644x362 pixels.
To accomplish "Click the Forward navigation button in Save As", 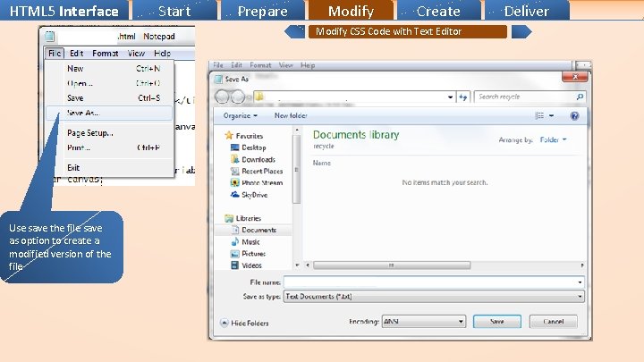I will (238, 97).
